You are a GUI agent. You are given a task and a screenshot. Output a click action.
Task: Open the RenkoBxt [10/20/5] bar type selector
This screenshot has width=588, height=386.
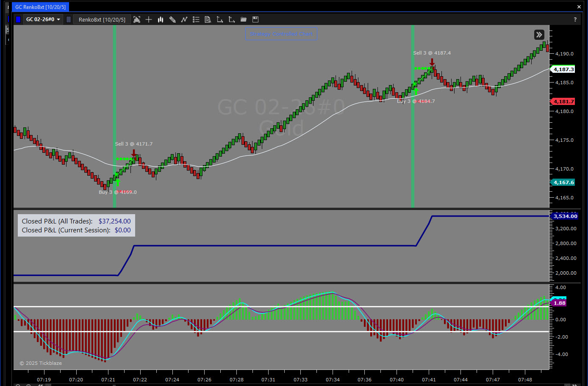pyautogui.click(x=102, y=19)
